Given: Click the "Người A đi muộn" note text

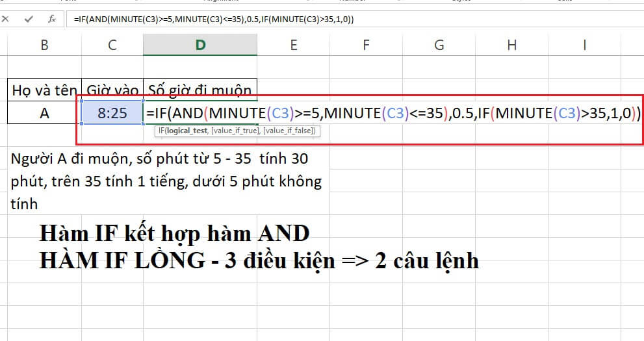Looking at the screenshot, I should [166, 181].
